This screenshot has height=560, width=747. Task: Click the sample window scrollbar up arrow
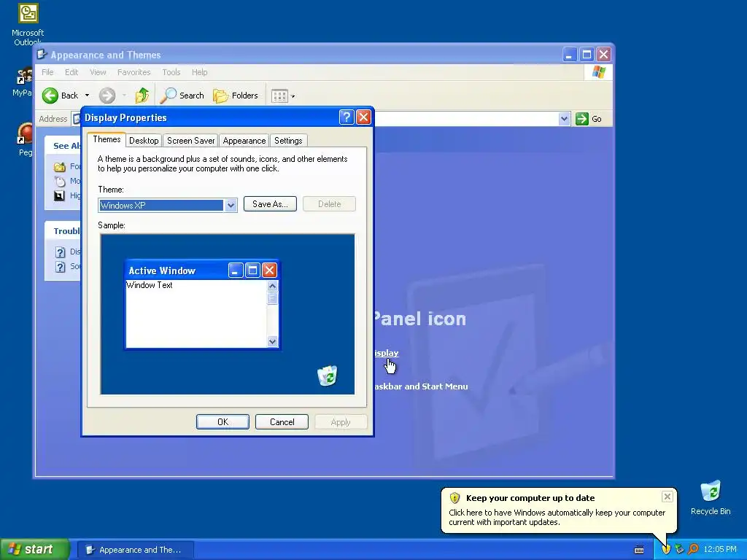click(x=273, y=286)
